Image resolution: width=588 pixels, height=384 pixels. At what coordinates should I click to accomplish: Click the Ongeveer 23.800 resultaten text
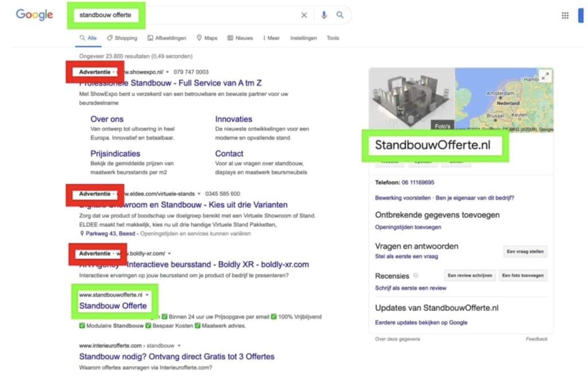pyautogui.click(x=136, y=56)
